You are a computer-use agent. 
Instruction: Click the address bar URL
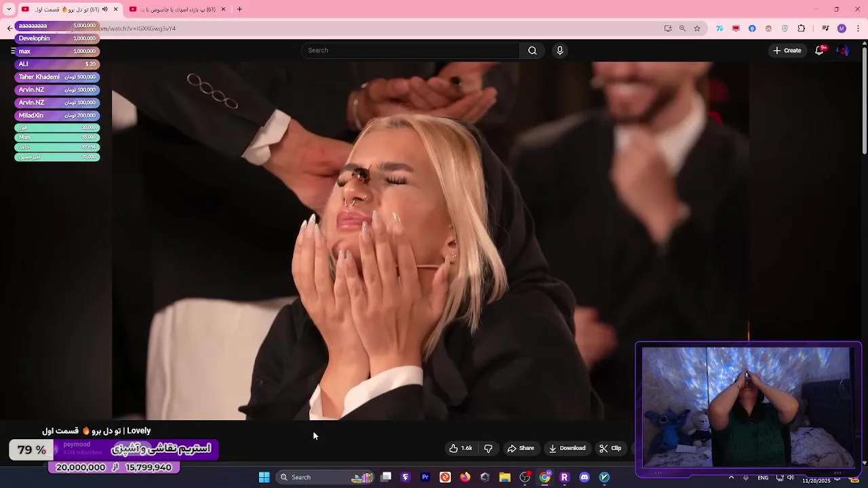pyautogui.click(x=138, y=28)
